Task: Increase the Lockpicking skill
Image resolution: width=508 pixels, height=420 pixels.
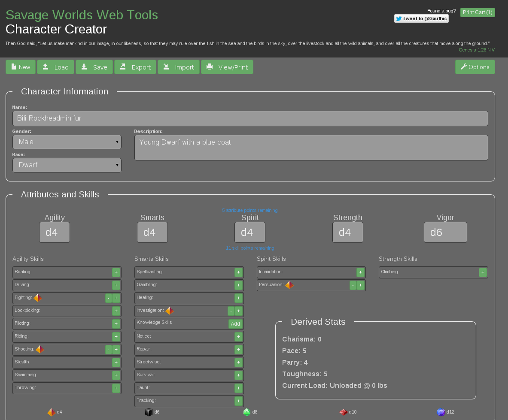Action: pos(116,311)
